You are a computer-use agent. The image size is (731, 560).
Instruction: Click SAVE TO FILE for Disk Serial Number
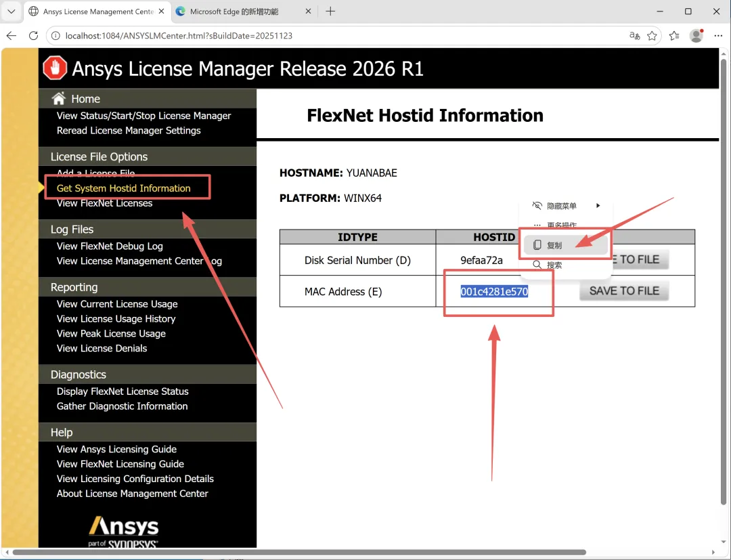click(x=640, y=260)
